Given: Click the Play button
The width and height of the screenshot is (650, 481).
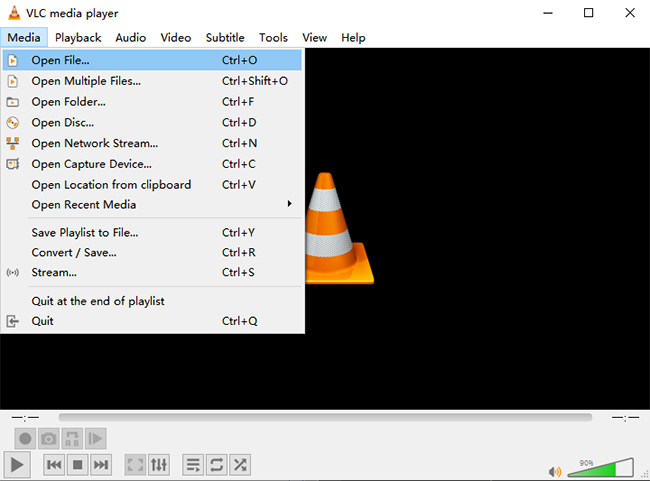Looking at the screenshot, I should pos(17,465).
